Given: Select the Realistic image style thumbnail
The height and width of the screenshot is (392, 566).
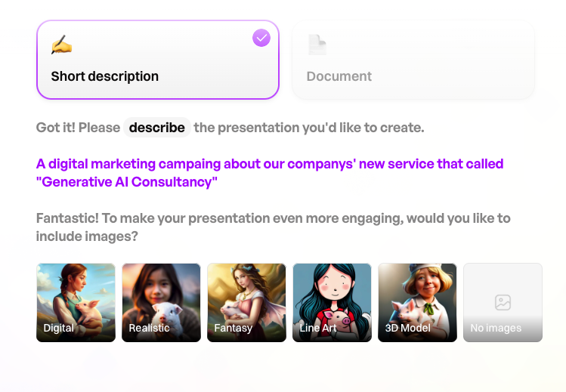Looking at the screenshot, I should [x=162, y=303].
